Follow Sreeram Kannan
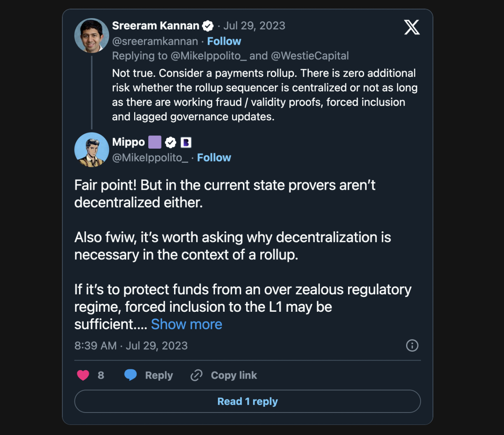Image resolution: width=504 pixels, height=435 pixels. point(224,41)
